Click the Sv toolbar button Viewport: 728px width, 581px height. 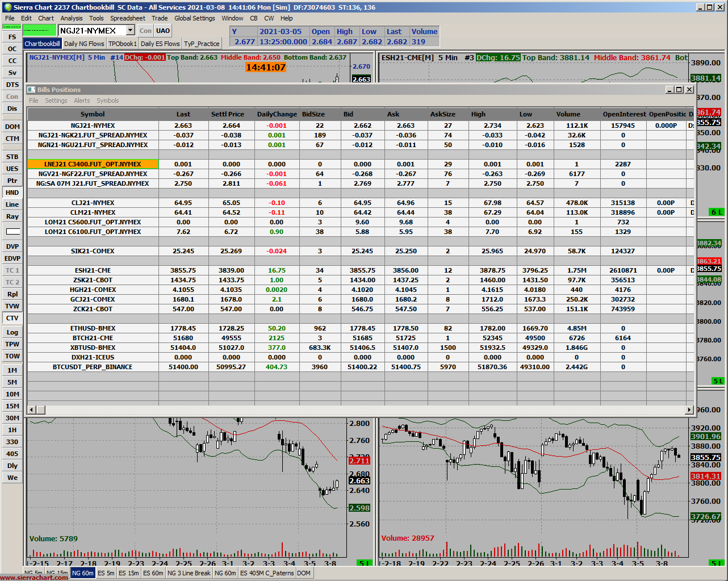[x=12, y=73]
